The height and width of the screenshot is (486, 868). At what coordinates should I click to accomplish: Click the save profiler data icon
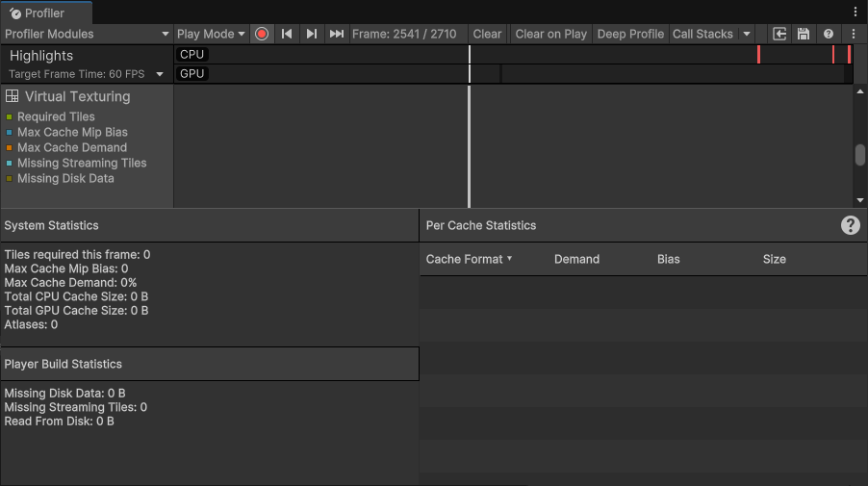click(x=804, y=34)
